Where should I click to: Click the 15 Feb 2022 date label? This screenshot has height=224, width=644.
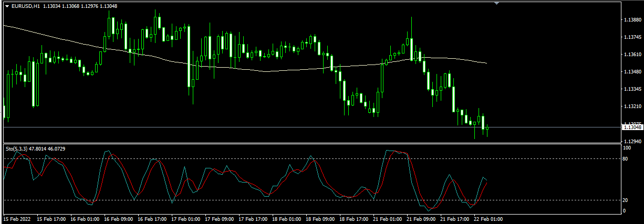pyautogui.click(x=16, y=219)
